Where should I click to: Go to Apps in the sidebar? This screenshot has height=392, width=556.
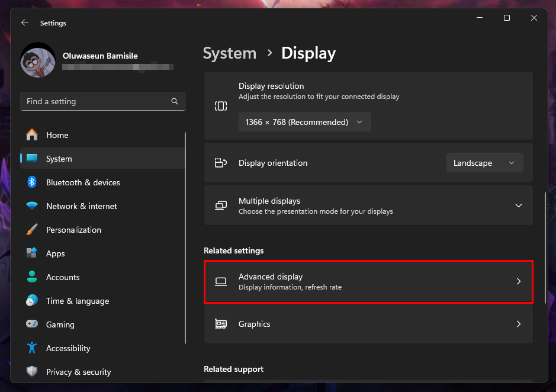(55, 253)
